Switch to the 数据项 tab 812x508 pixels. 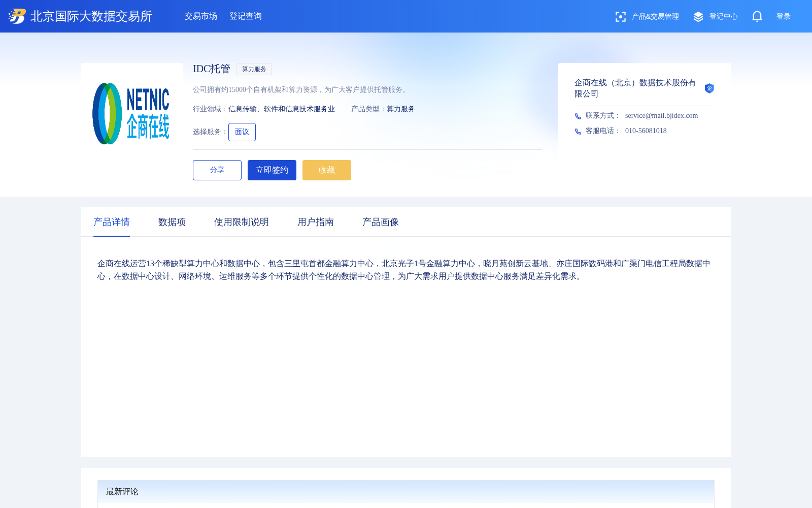point(172,222)
